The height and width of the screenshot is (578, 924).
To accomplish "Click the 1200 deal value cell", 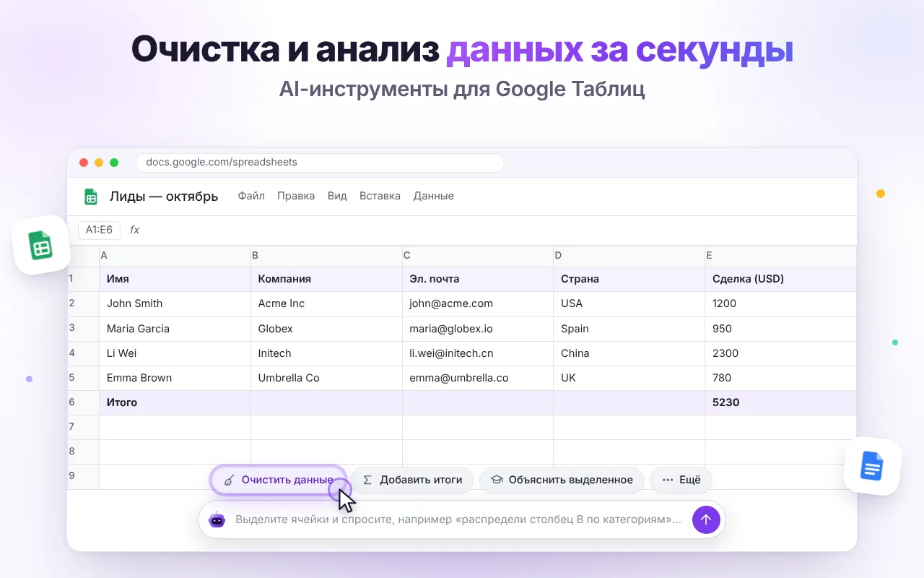I will coord(780,303).
